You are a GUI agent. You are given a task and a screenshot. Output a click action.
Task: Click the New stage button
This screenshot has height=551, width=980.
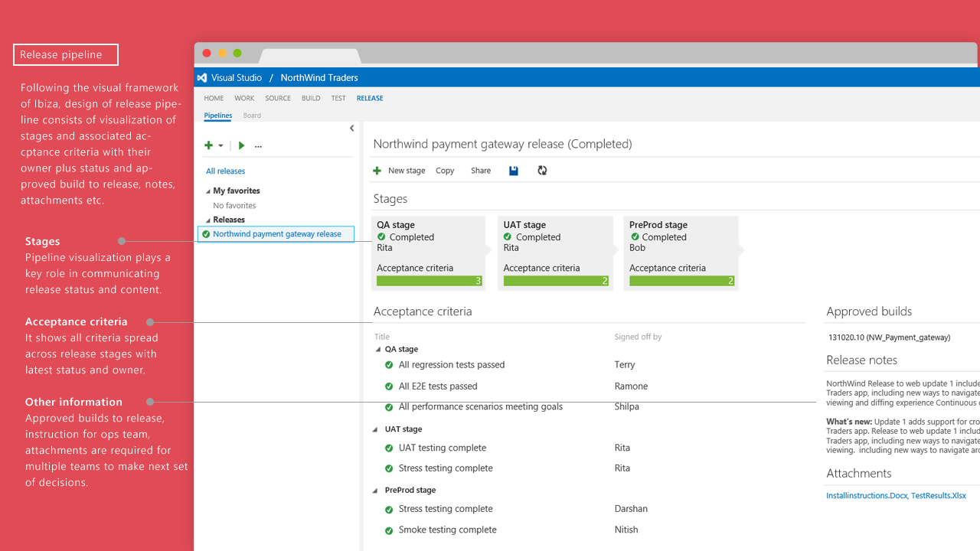coord(399,171)
